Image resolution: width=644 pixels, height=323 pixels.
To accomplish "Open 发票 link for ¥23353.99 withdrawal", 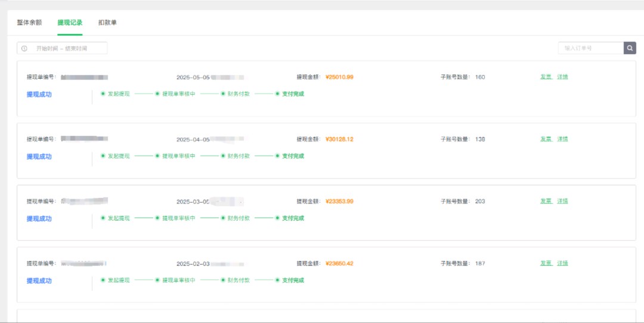I will pyautogui.click(x=546, y=201).
